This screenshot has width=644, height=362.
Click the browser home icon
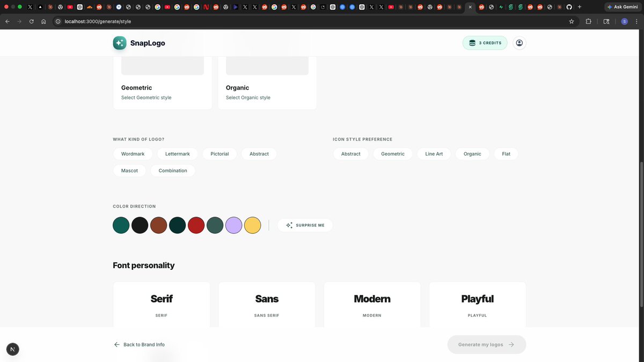coord(43,21)
